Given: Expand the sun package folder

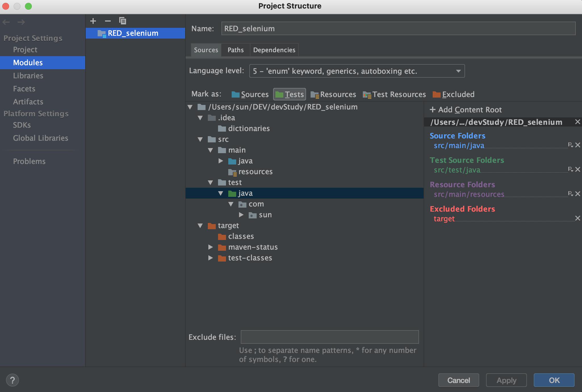Looking at the screenshot, I should point(241,215).
